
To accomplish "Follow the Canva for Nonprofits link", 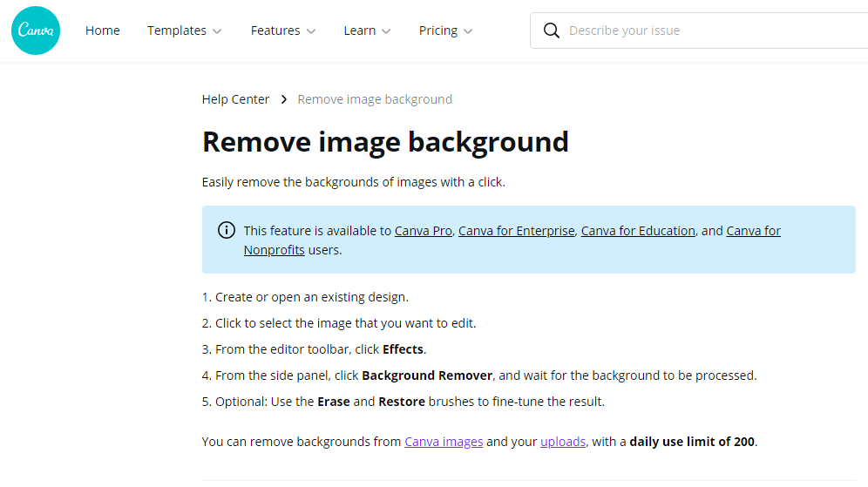I will tap(754, 231).
